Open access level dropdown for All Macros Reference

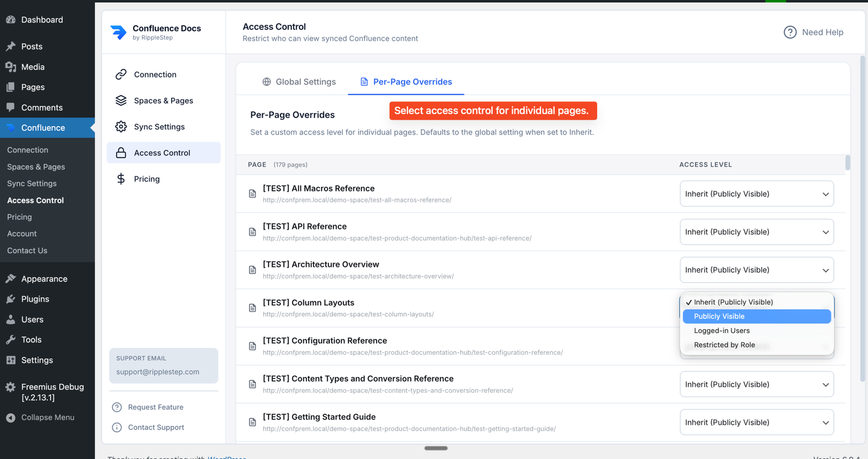pos(757,194)
